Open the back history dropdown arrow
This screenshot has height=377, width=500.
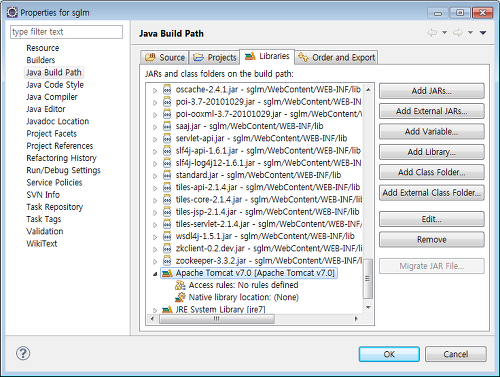(x=445, y=33)
